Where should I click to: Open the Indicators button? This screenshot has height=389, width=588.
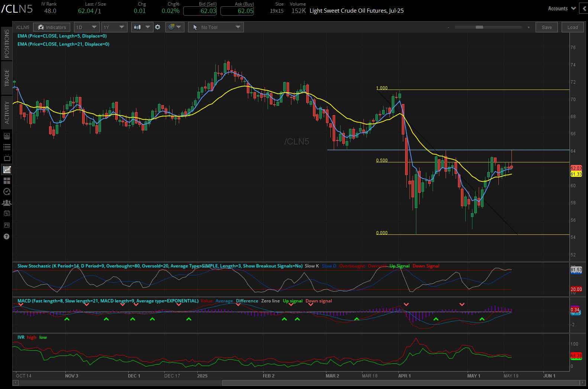click(x=52, y=27)
